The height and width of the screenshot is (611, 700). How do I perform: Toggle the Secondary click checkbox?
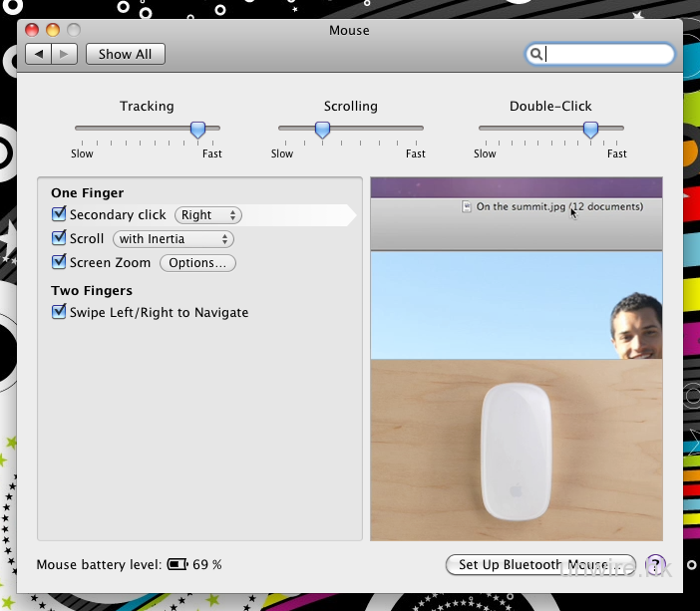pos(59,214)
